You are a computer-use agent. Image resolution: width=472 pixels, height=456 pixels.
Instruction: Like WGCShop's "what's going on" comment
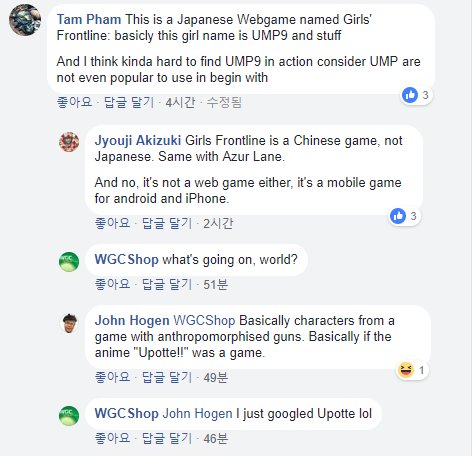[x=112, y=284]
